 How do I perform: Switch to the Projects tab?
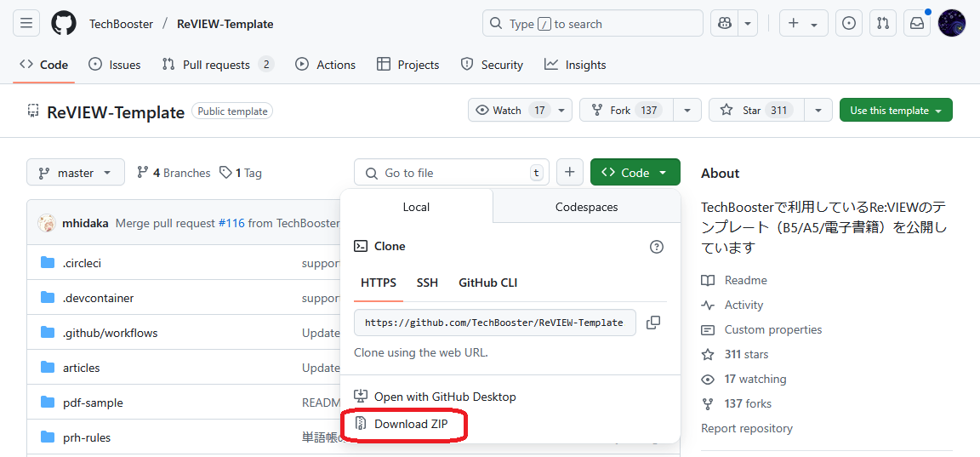[x=408, y=65]
